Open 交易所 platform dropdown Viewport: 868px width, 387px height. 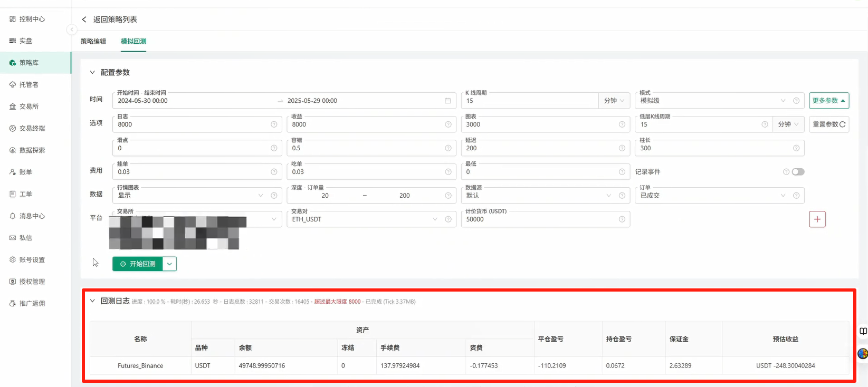pos(197,219)
